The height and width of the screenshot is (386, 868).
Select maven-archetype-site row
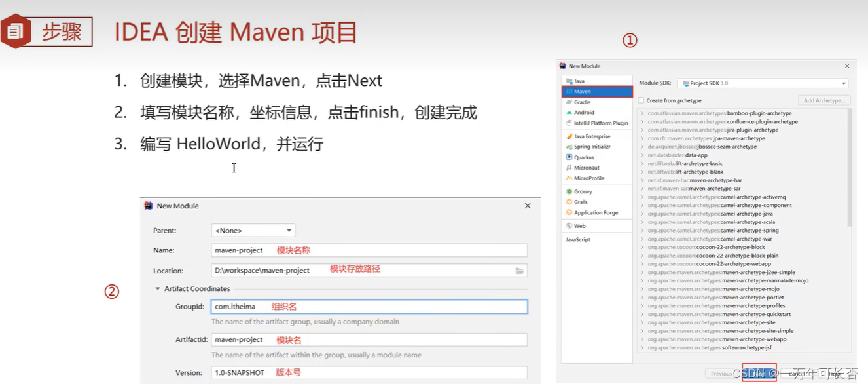tap(742, 322)
